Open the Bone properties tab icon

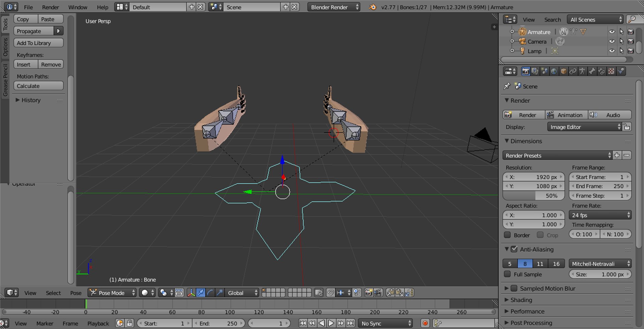(x=592, y=71)
